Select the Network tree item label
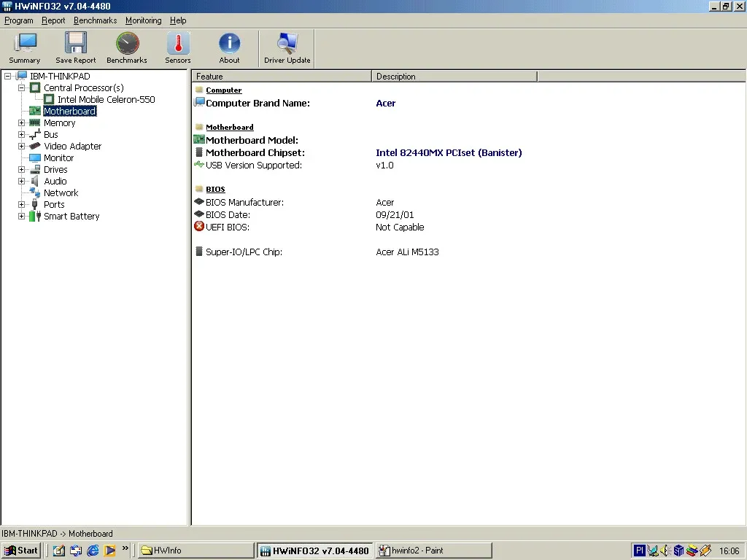The height and width of the screenshot is (560, 747). coord(61,192)
